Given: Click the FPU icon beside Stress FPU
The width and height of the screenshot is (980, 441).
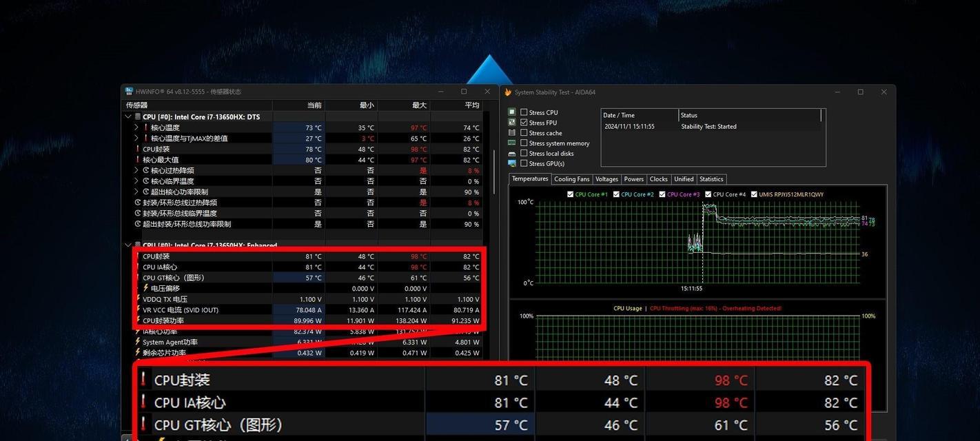Looking at the screenshot, I should tap(512, 122).
